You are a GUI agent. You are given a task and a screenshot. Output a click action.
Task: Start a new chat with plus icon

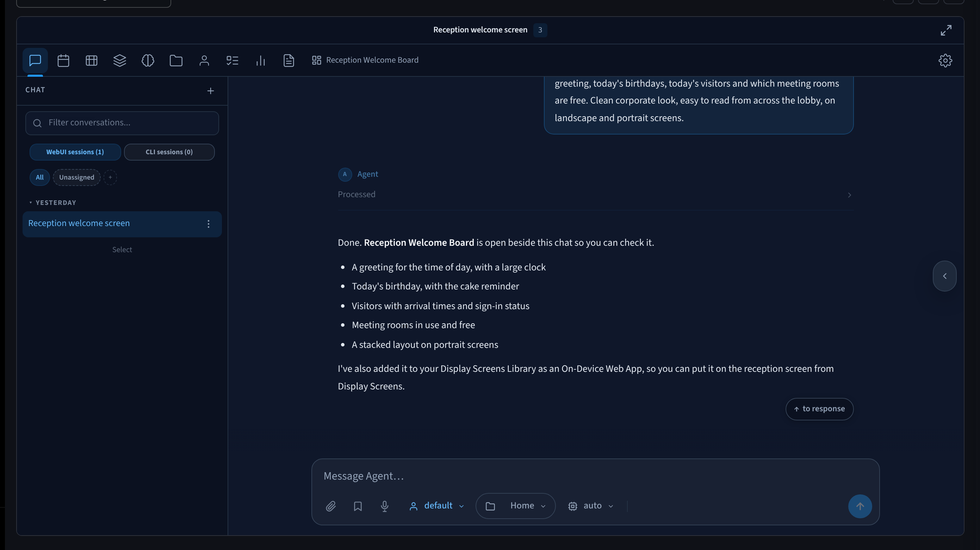(210, 90)
